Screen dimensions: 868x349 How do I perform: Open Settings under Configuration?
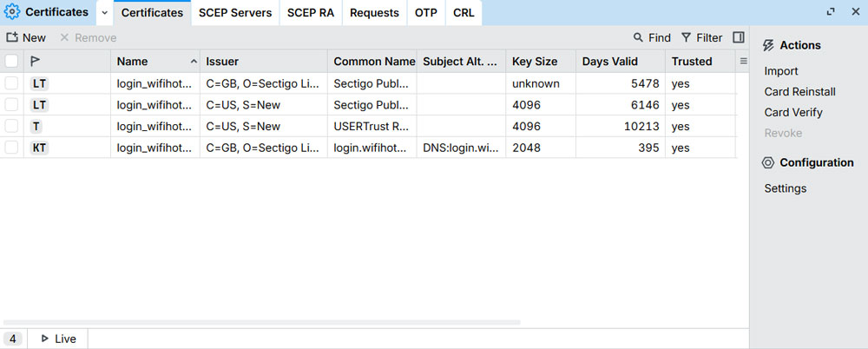tap(786, 188)
